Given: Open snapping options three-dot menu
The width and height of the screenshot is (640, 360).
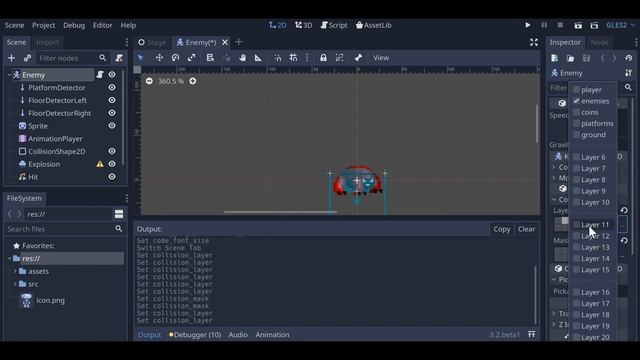Looking at the screenshot, I should point(307,58).
